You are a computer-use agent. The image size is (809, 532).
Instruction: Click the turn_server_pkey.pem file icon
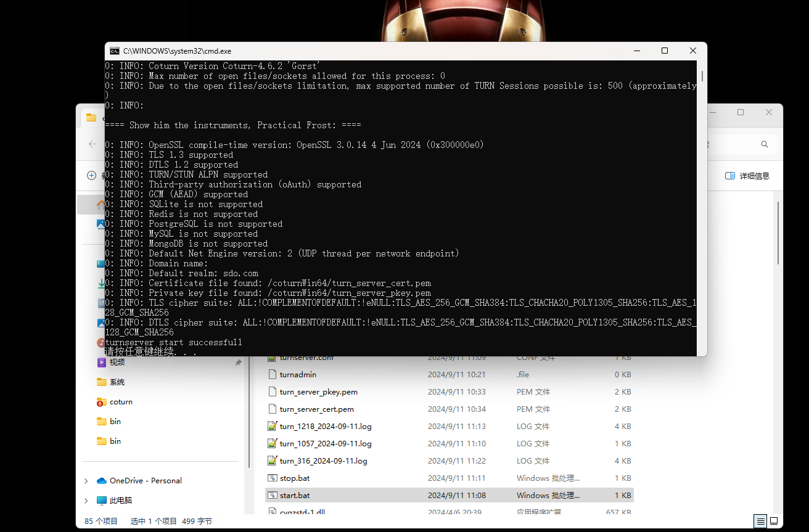(272, 392)
